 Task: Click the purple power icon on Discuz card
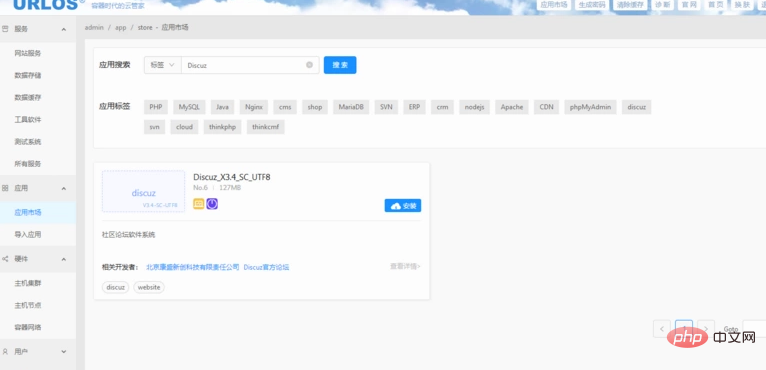[x=212, y=204]
